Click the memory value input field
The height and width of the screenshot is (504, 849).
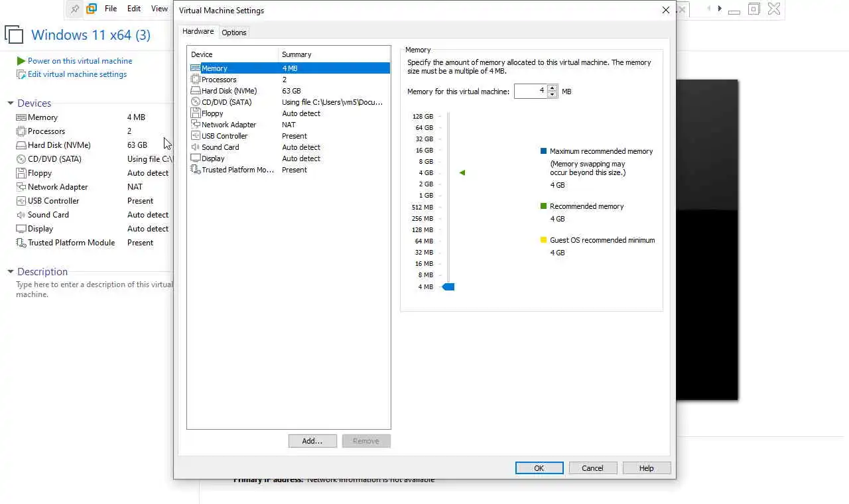(531, 91)
